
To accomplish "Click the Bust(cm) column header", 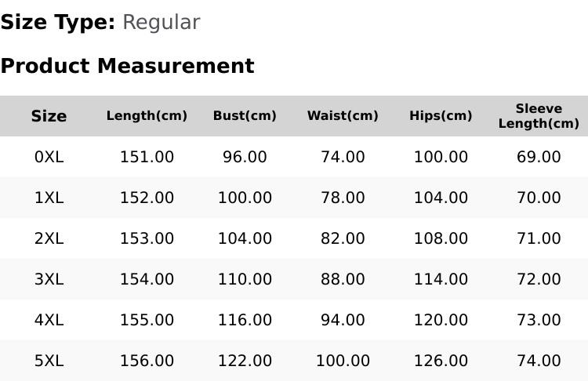I will 245,116.
